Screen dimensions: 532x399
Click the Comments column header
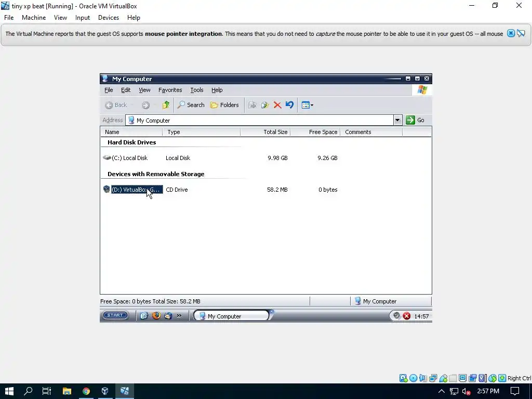(x=371, y=132)
